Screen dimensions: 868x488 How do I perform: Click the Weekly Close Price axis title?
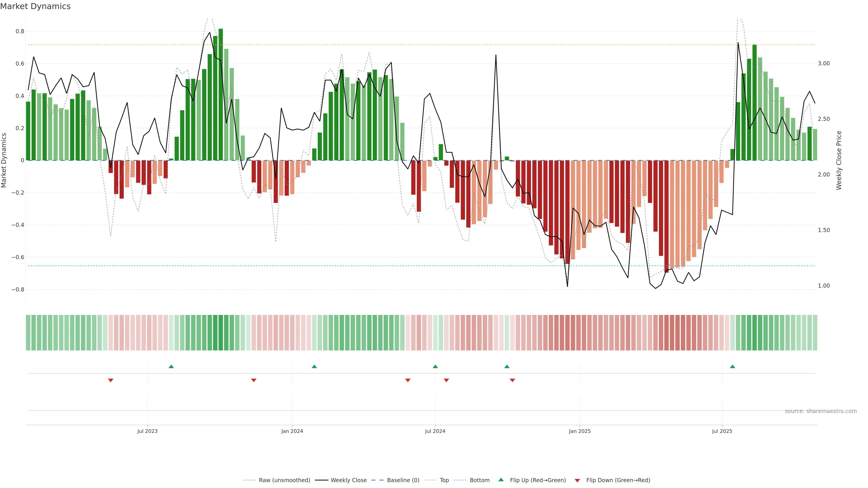pos(839,160)
